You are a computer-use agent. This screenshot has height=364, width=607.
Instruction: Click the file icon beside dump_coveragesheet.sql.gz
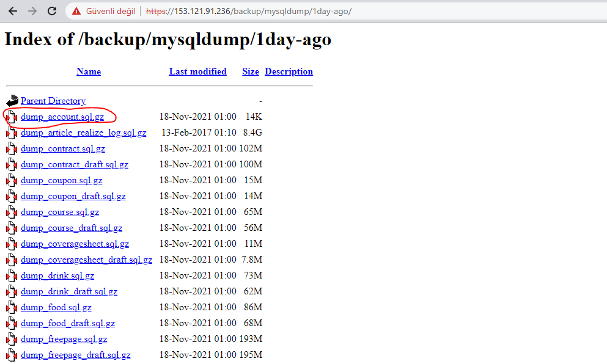coord(12,244)
